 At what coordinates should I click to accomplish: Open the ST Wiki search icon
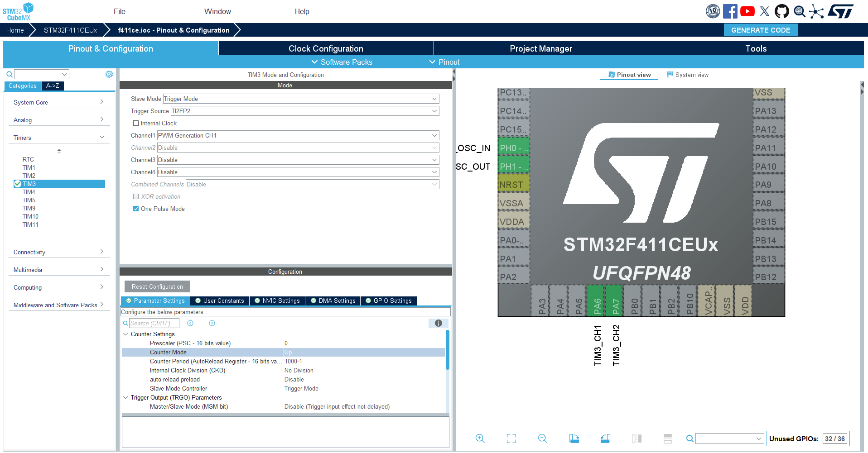[x=800, y=11]
